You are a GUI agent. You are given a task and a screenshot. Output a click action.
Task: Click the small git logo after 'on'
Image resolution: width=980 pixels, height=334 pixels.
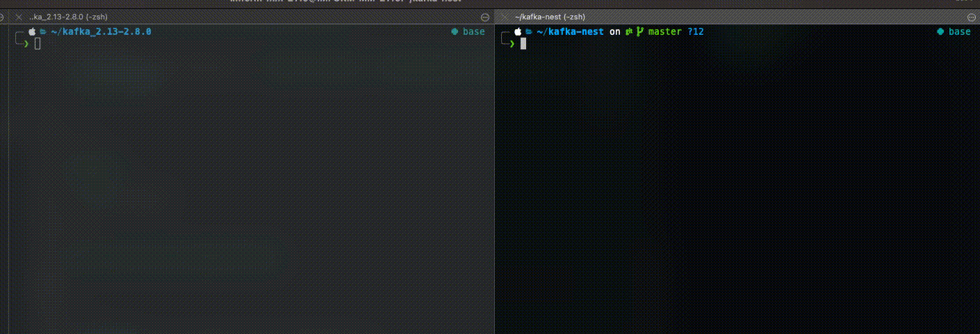point(628,32)
